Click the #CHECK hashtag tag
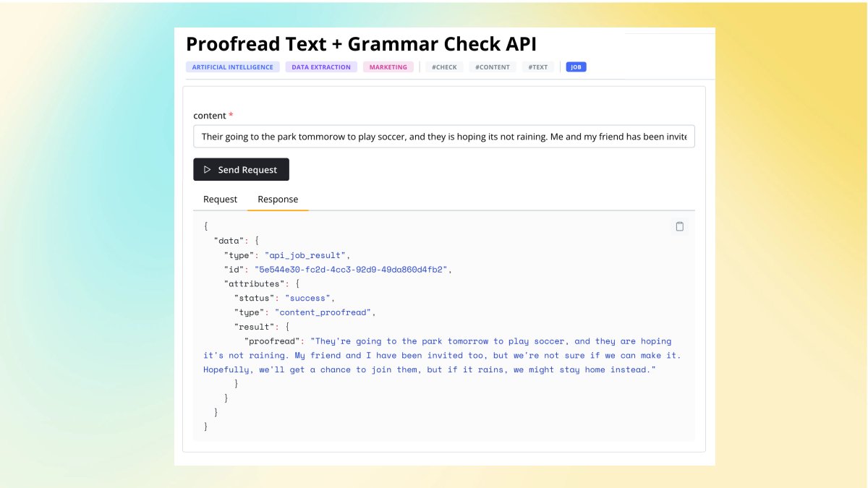This screenshot has height=488, width=868. (444, 67)
